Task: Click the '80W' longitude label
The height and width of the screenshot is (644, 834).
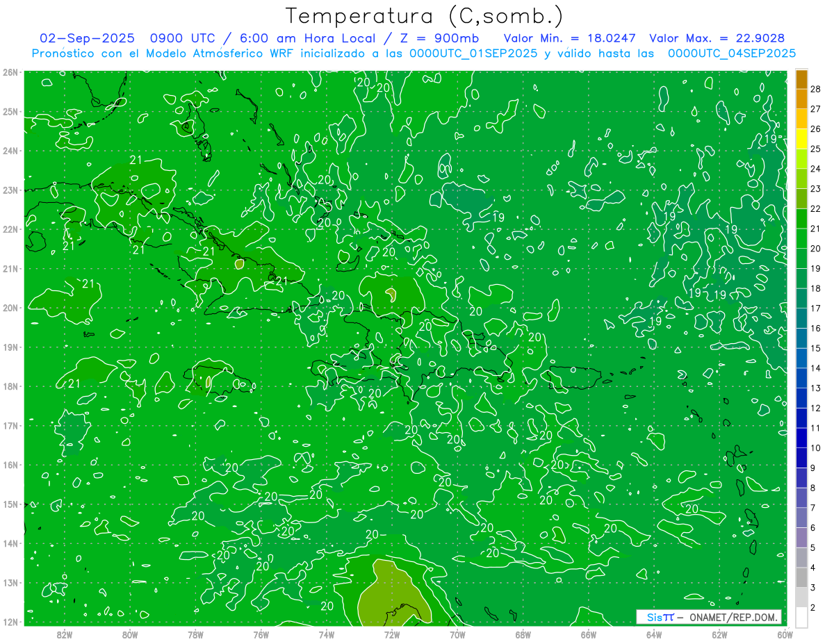Action: (130, 634)
